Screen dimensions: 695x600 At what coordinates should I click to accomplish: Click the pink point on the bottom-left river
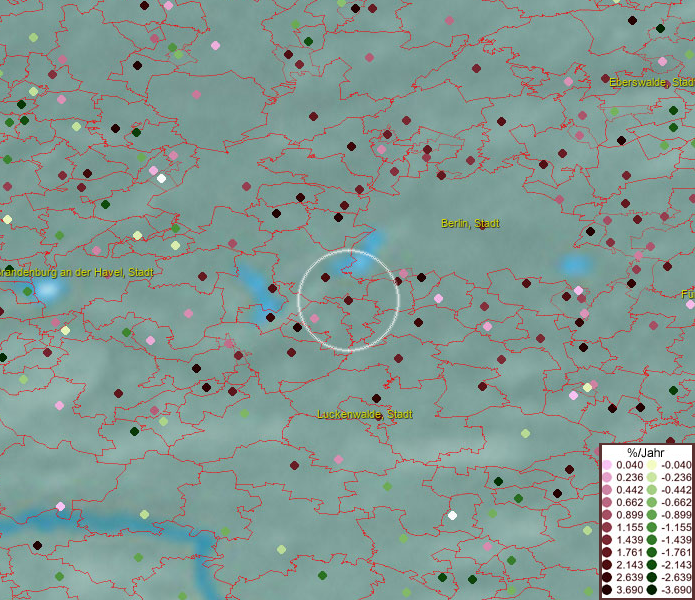(61, 506)
